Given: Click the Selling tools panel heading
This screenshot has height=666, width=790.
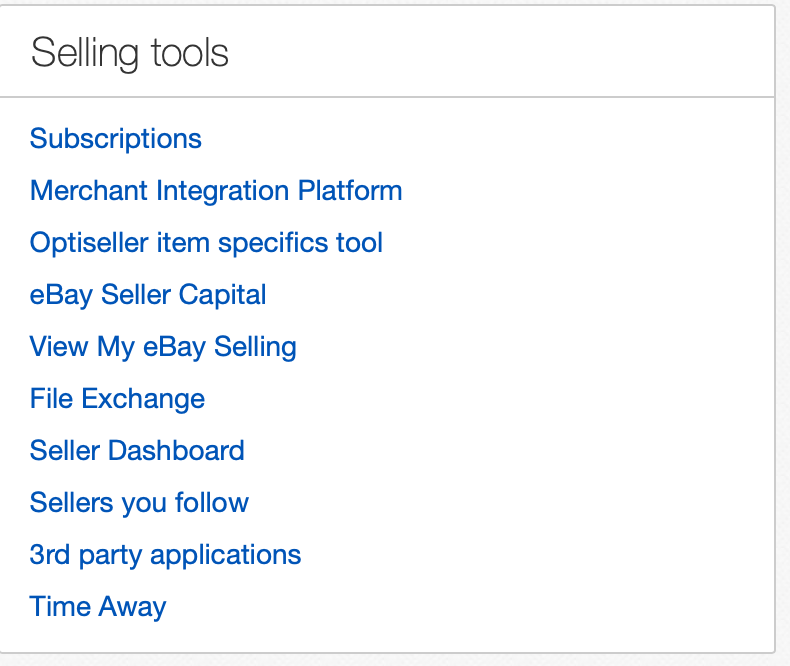Looking at the screenshot, I should pos(130,52).
